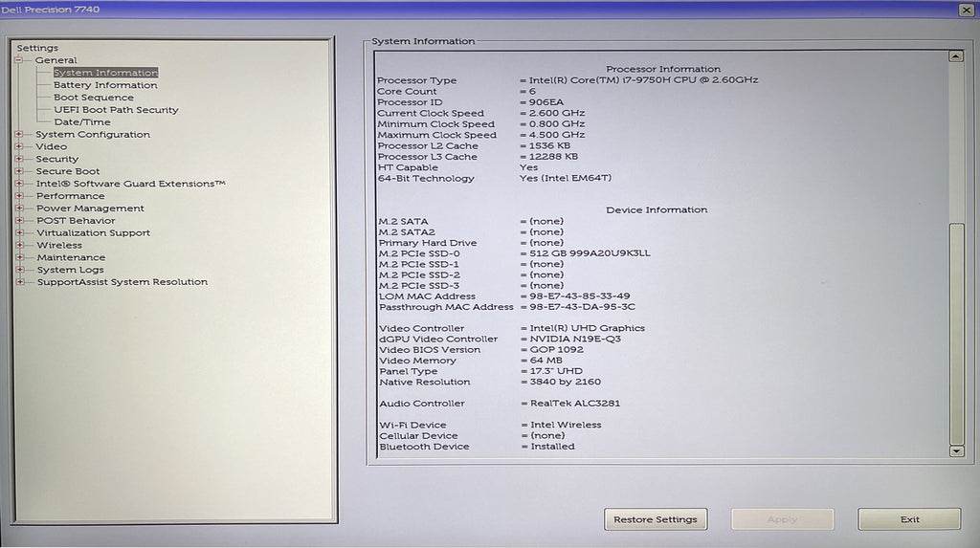
Task: Click the scroll down arrow
Action: (x=956, y=450)
